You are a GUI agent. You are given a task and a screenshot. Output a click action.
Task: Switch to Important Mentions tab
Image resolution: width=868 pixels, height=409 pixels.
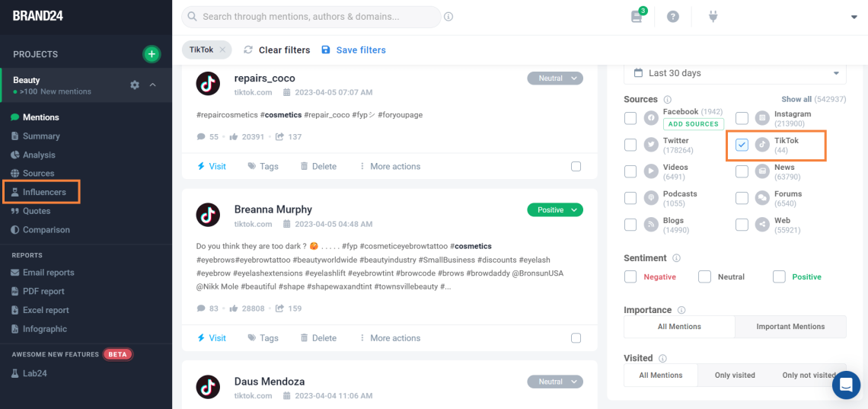(790, 327)
